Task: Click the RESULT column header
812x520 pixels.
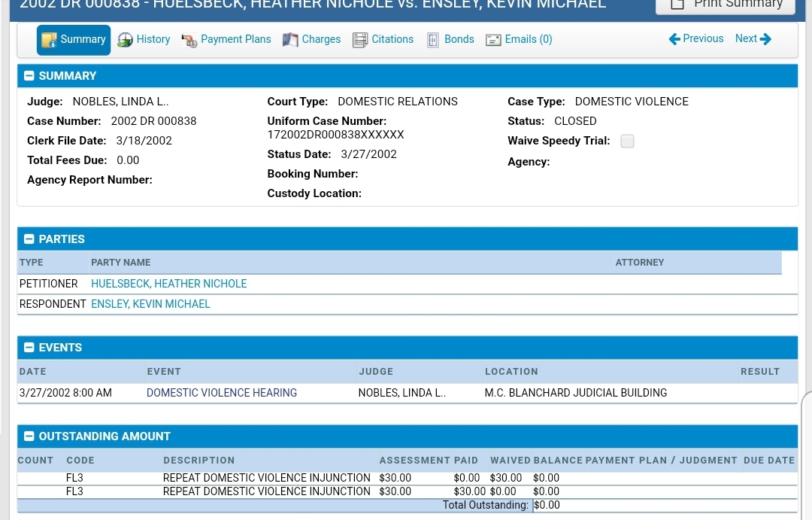Action: point(759,371)
